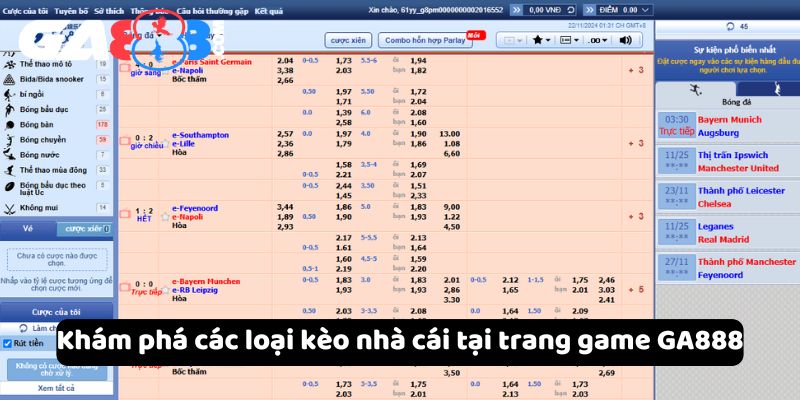Favorite the Southampton vs Lille match star
Screen dimensions: 800x400
(165, 143)
